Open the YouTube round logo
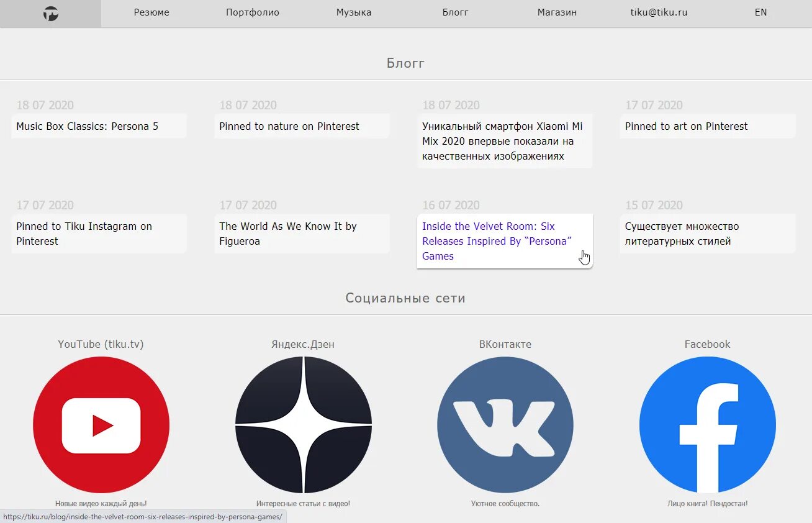Viewport: 812px width, 523px height. [x=101, y=425]
